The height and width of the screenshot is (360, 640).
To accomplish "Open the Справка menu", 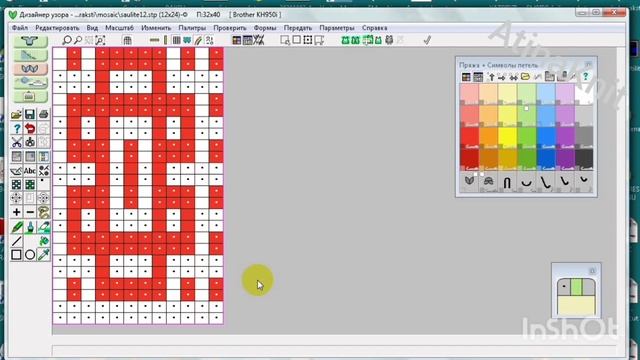I will pyautogui.click(x=374, y=28).
